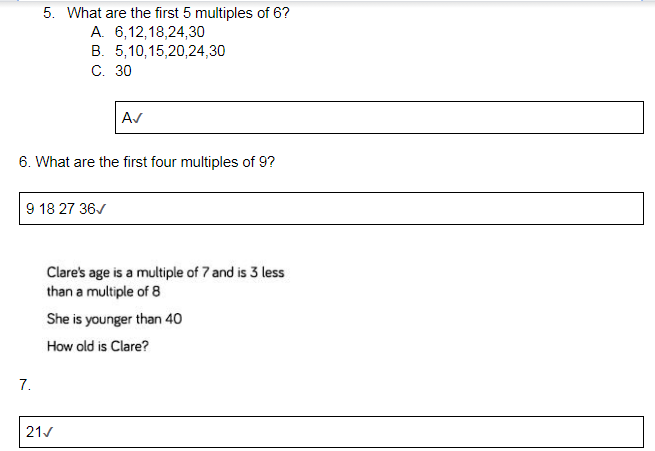The image size is (655, 451).
Task: Click the question number label "6."
Action: 25,161
